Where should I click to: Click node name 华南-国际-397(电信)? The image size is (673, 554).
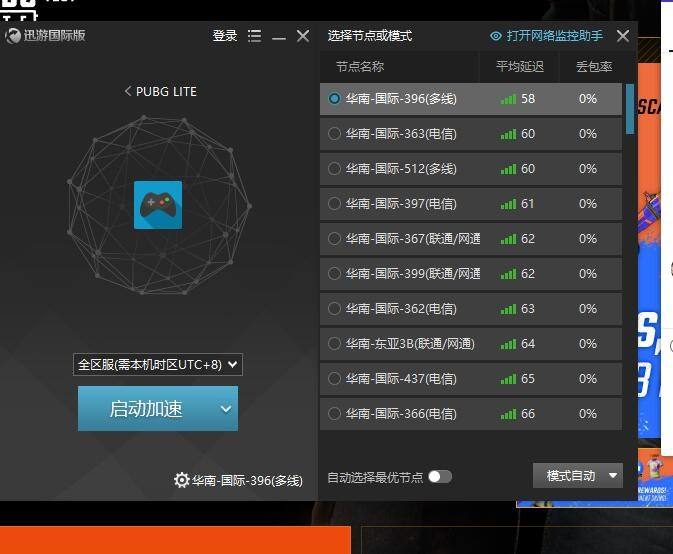(x=401, y=204)
